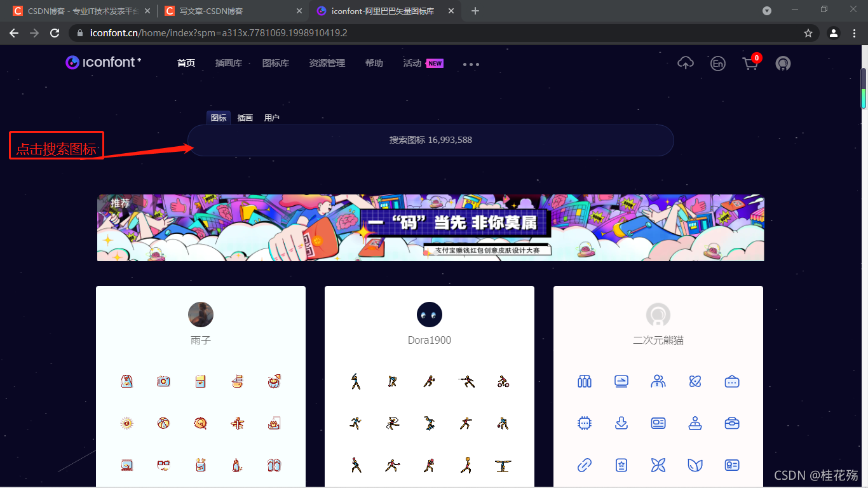
Task: Select the two-leaves icon
Action: pos(695,465)
